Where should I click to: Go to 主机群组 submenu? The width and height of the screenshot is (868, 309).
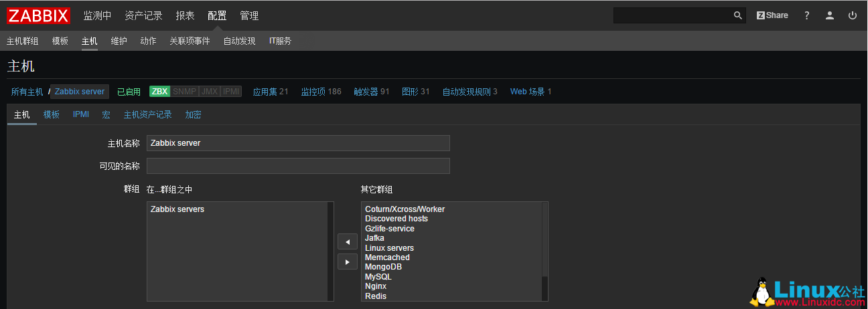[x=23, y=41]
